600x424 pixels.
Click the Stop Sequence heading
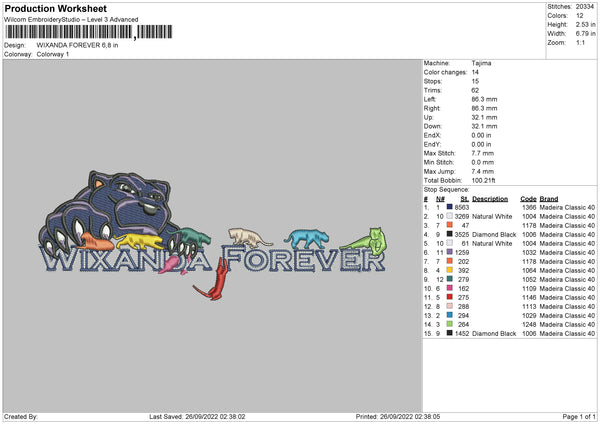[446, 190]
